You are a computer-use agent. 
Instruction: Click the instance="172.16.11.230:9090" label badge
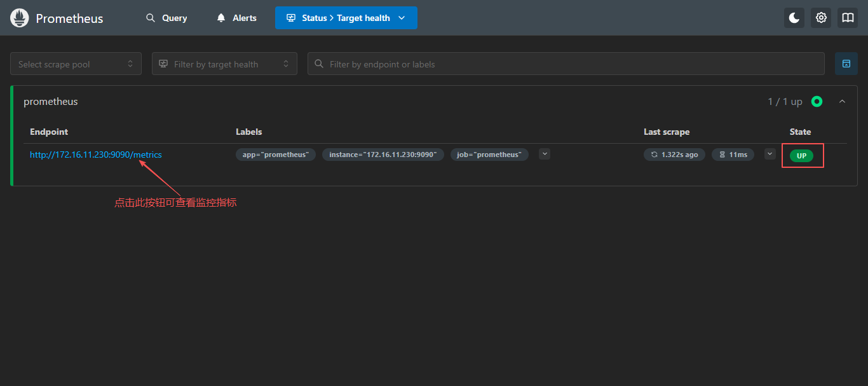coord(383,155)
